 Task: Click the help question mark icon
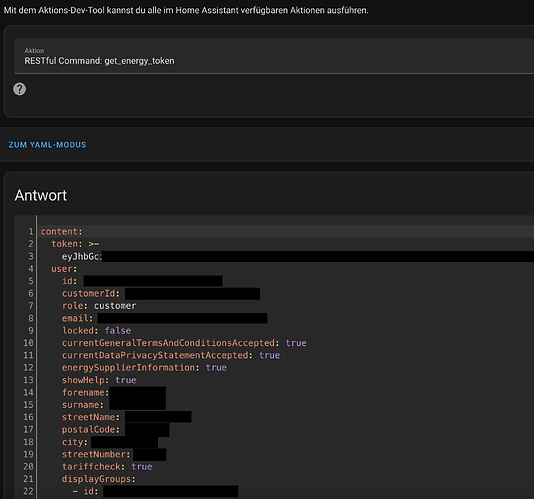pyautogui.click(x=19, y=89)
